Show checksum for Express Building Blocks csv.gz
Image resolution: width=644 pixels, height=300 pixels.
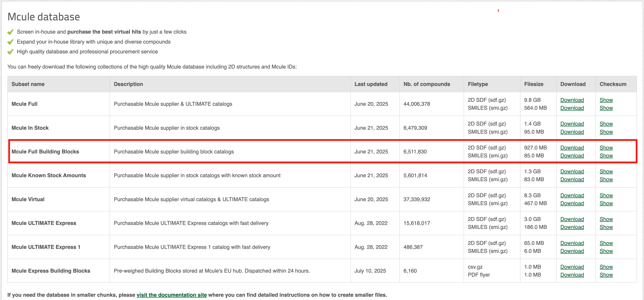[x=606, y=267]
